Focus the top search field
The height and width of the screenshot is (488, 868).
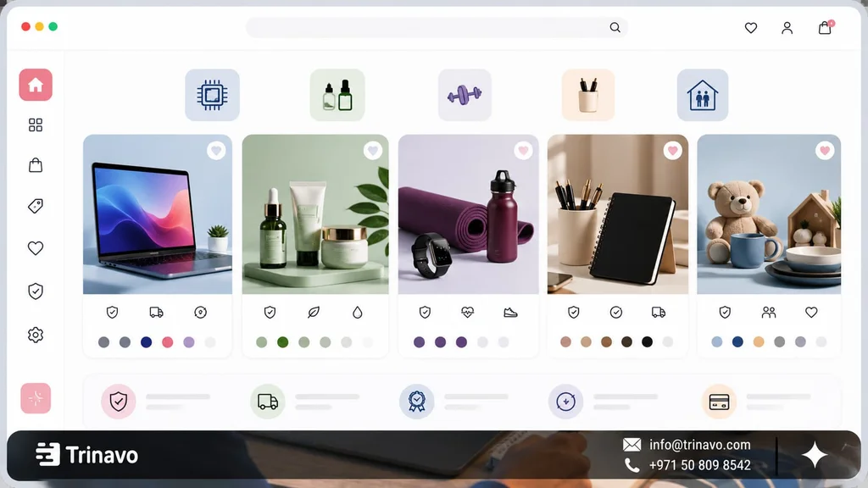(x=437, y=27)
